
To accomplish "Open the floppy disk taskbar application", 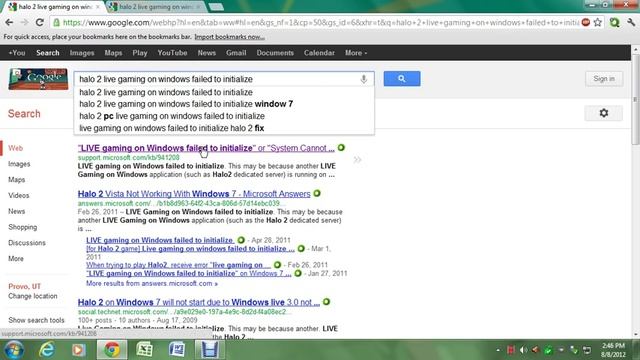I will [209, 350].
